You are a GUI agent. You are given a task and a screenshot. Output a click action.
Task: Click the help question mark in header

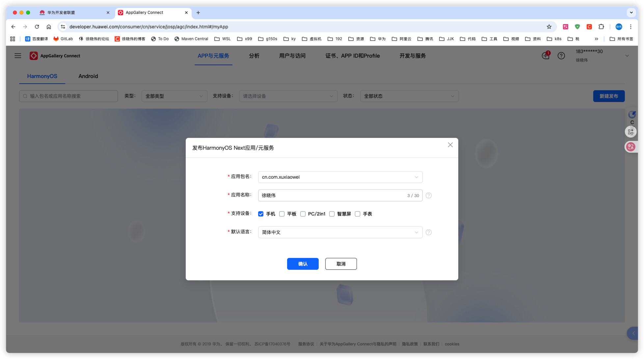pos(561,56)
